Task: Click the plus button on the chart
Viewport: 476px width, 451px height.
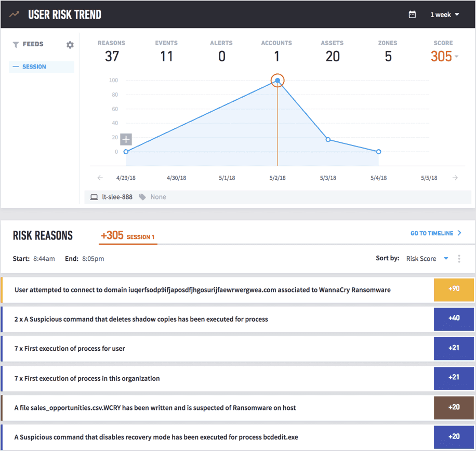Action: click(x=126, y=139)
